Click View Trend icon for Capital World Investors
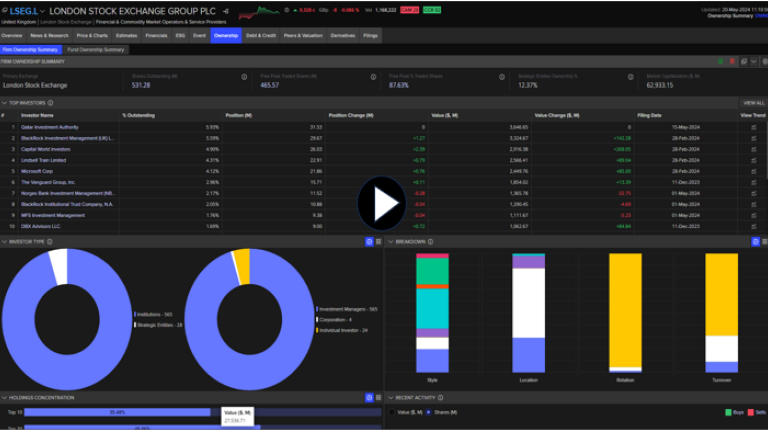This screenshot has width=768, height=432. pyautogui.click(x=753, y=149)
